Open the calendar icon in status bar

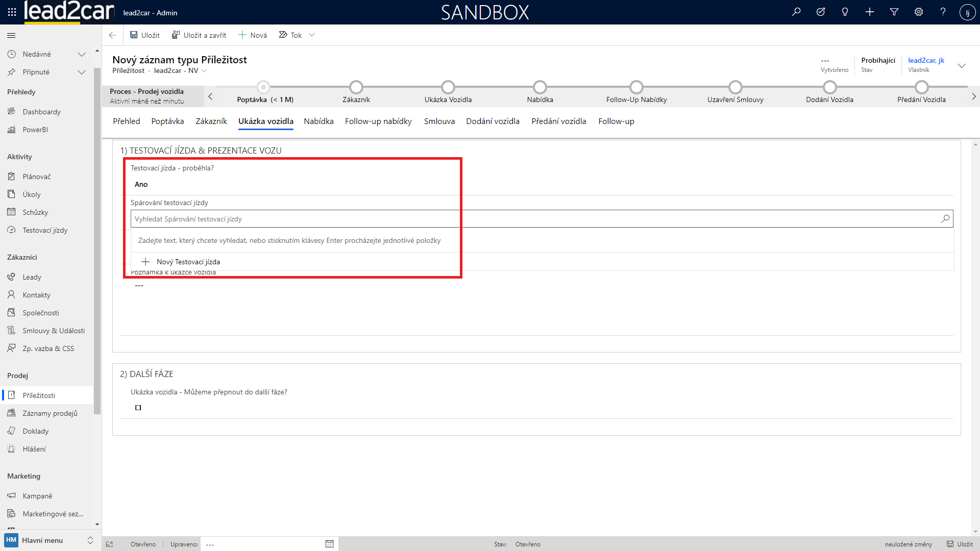329,544
